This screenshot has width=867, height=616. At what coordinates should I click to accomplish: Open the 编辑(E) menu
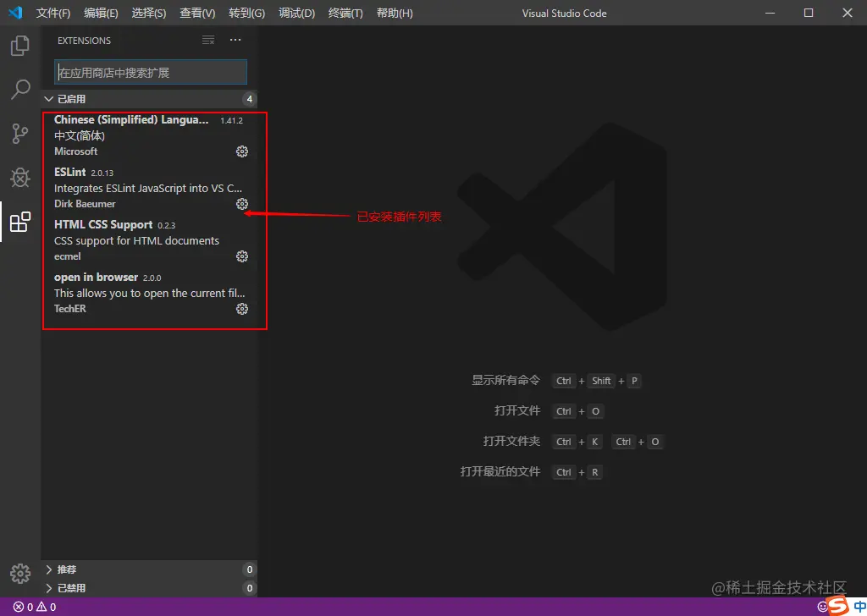pyautogui.click(x=102, y=13)
